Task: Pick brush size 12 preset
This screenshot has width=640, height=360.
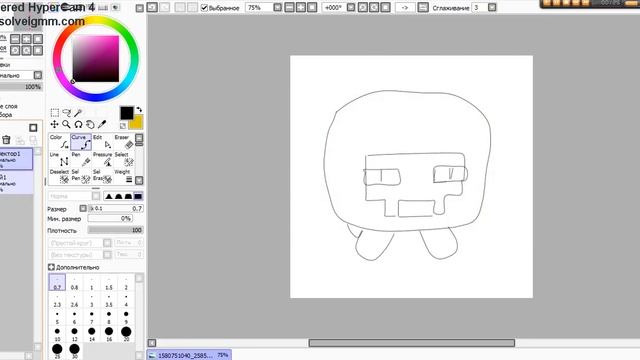Action: 74,334
